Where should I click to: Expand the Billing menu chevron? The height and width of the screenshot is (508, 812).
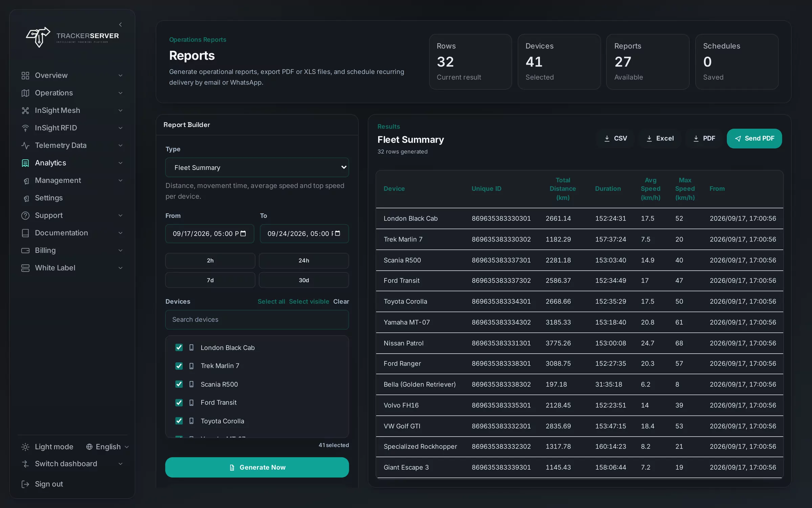click(x=120, y=250)
